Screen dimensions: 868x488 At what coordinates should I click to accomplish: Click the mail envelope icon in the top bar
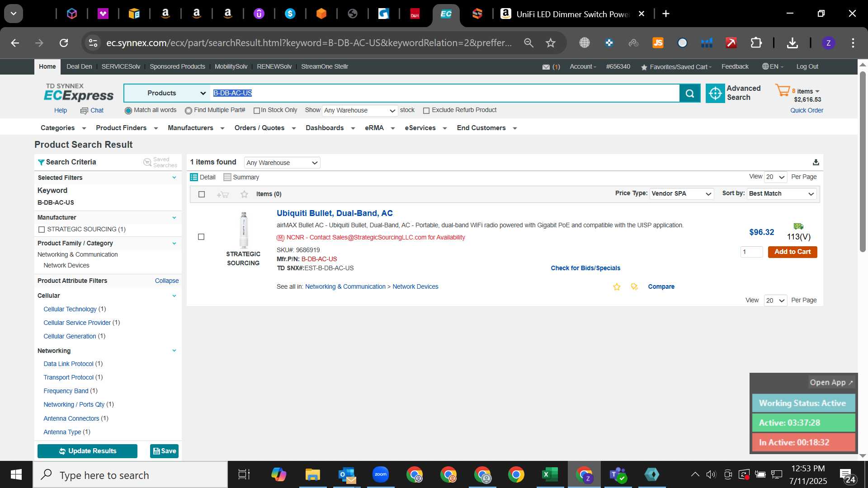coord(546,67)
